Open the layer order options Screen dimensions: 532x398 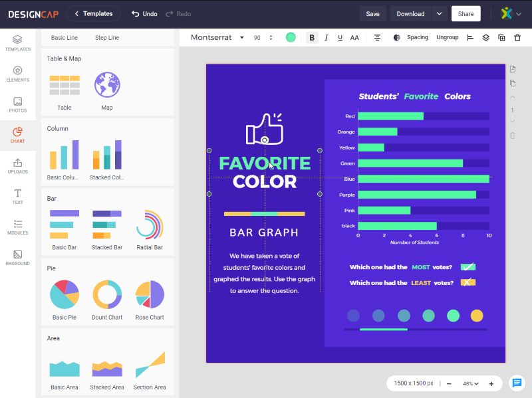[486, 38]
